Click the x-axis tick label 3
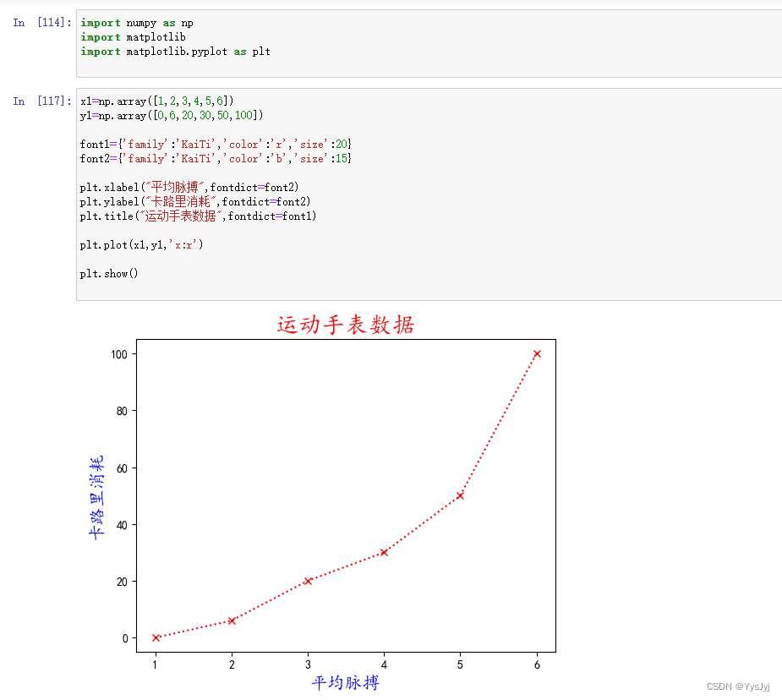The image size is (782, 700). pos(309,664)
